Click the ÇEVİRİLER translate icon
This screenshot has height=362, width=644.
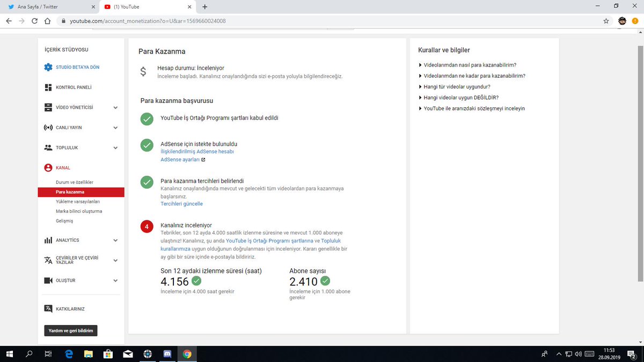48,260
